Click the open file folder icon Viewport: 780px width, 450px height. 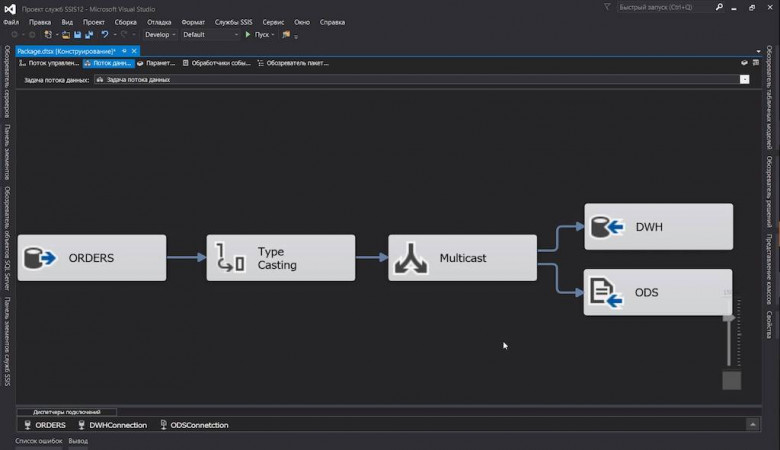click(x=66, y=35)
